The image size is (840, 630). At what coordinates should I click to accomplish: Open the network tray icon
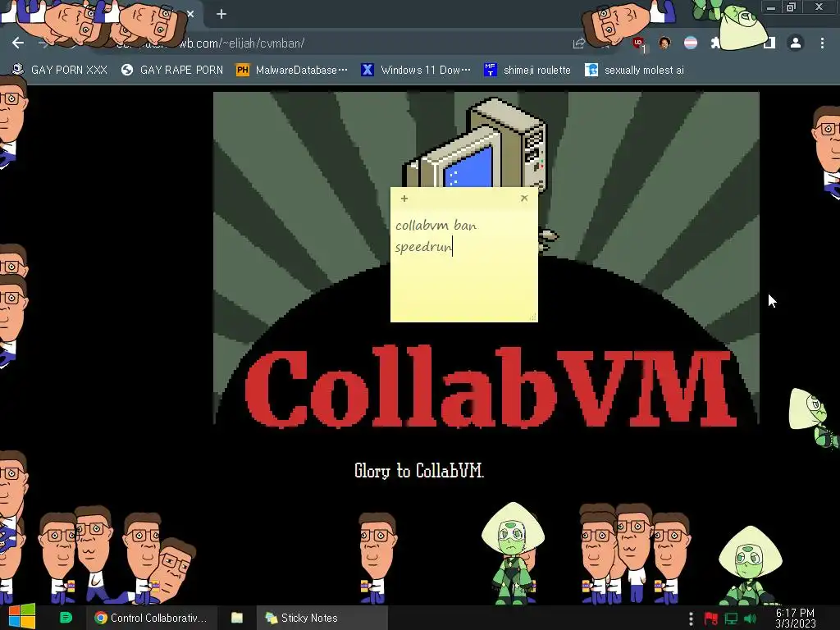pyautogui.click(x=731, y=619)
